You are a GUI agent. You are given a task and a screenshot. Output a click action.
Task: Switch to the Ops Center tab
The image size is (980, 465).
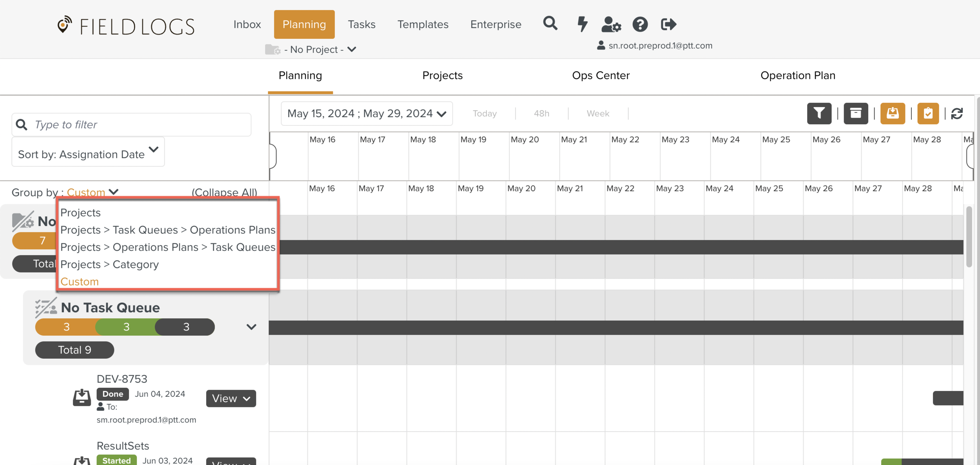[x=601, y=75]
